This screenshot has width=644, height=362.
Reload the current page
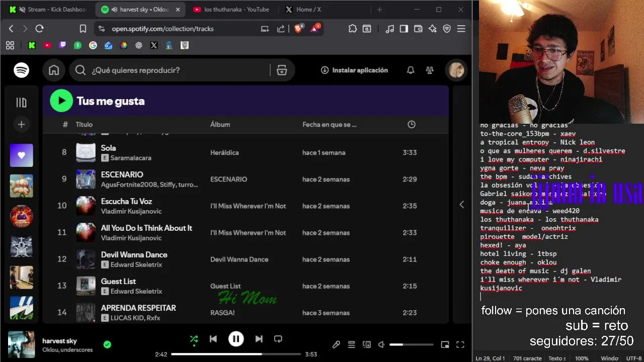(x=40, y=29)
